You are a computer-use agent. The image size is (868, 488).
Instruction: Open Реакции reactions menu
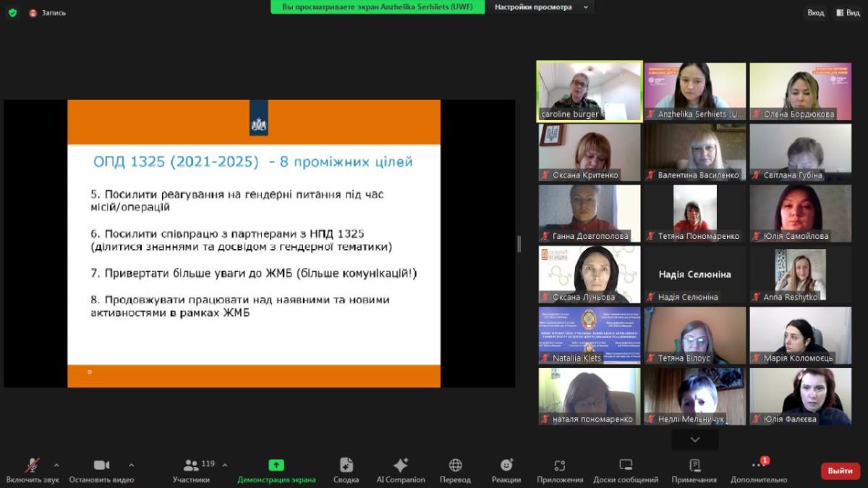(506, 471)
